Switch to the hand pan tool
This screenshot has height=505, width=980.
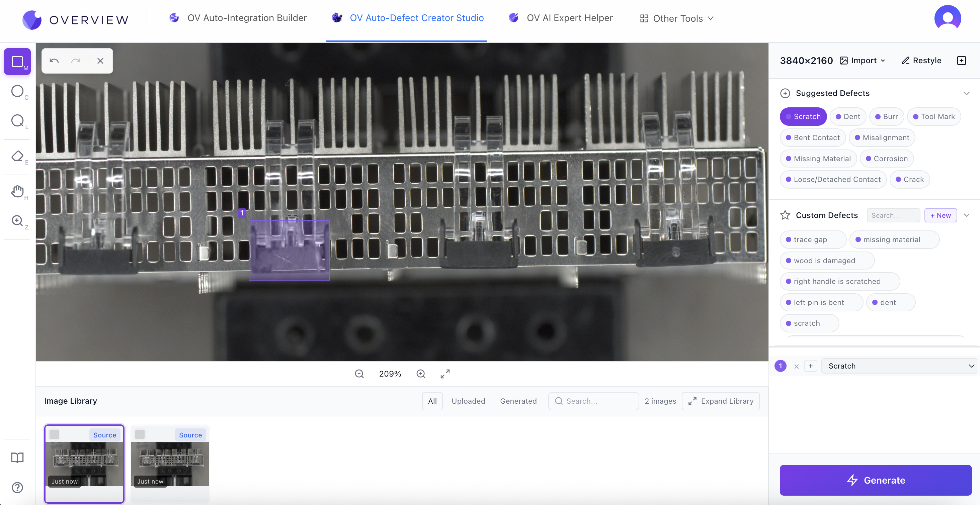click(x=17, y=191)
